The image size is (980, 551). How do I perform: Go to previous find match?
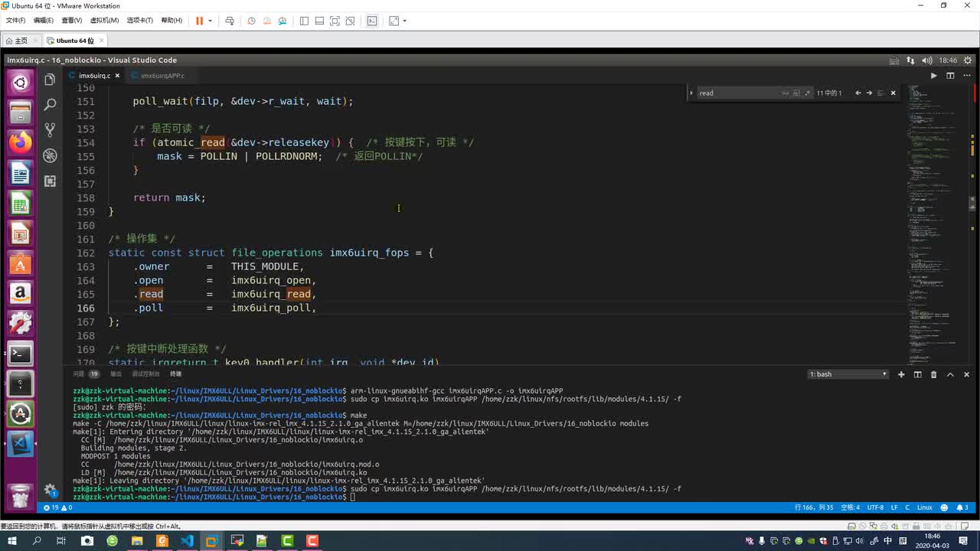pos(858,93)
